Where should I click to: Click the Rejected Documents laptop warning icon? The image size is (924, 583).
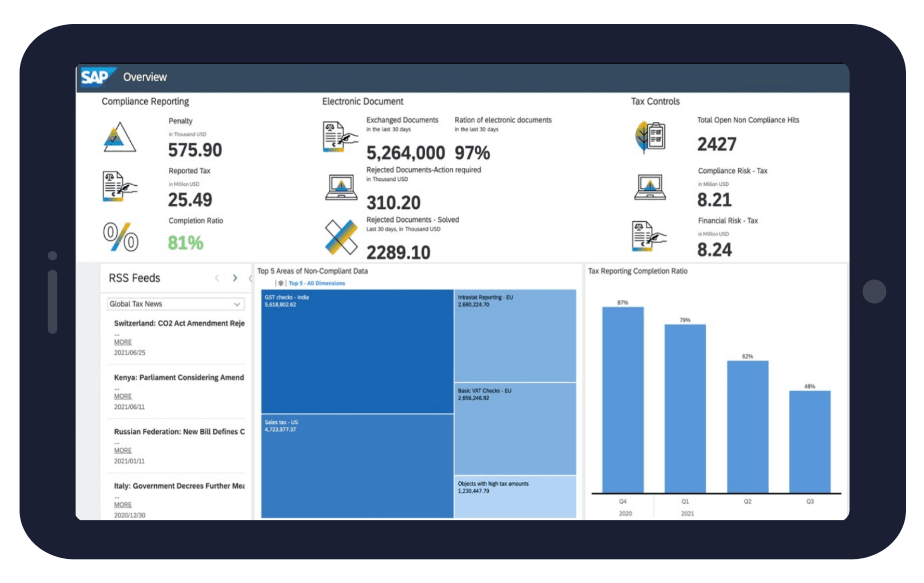point(341,187)
